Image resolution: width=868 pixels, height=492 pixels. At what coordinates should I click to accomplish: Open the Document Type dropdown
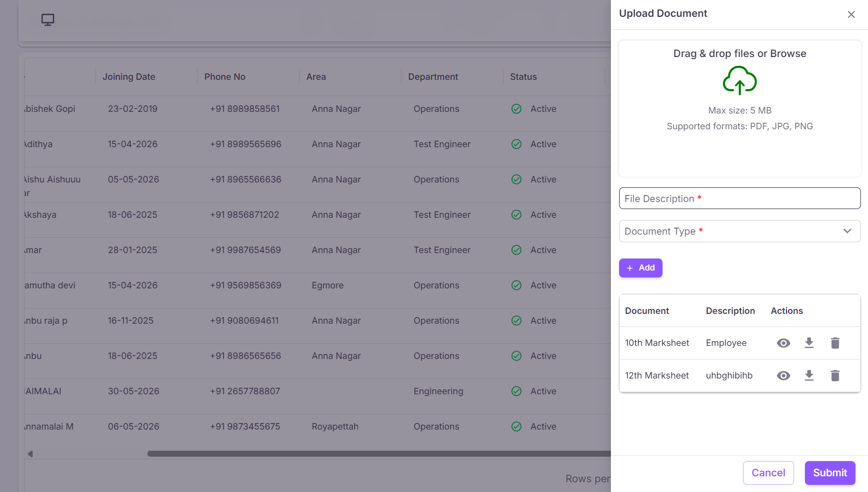(740, 231)
